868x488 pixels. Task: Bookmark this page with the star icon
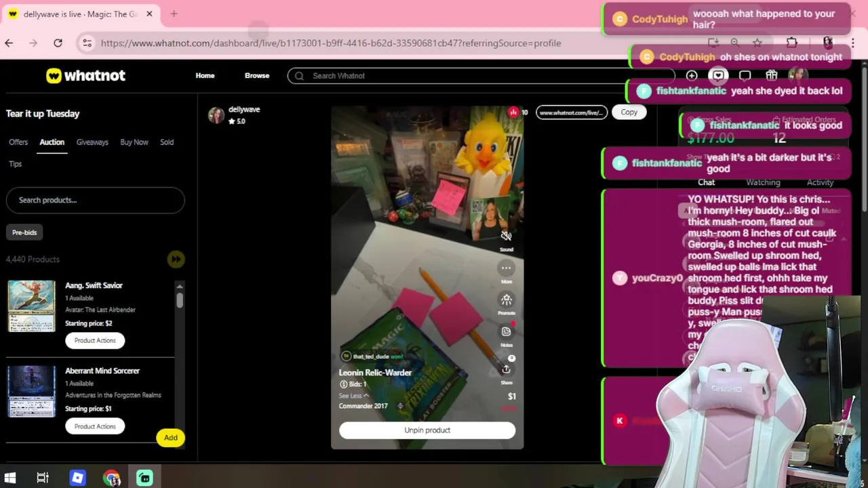pyautogui.click(x=757, y=42)
